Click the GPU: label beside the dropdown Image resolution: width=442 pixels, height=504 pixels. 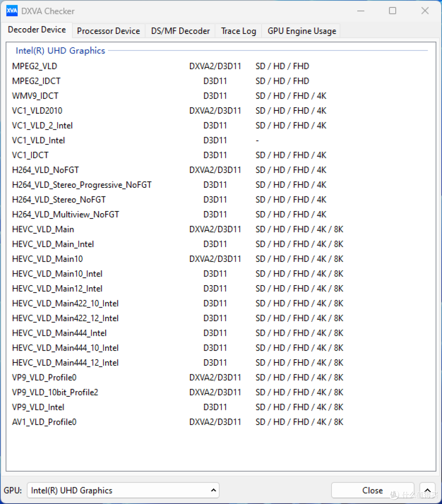click(x=13, y=490)
